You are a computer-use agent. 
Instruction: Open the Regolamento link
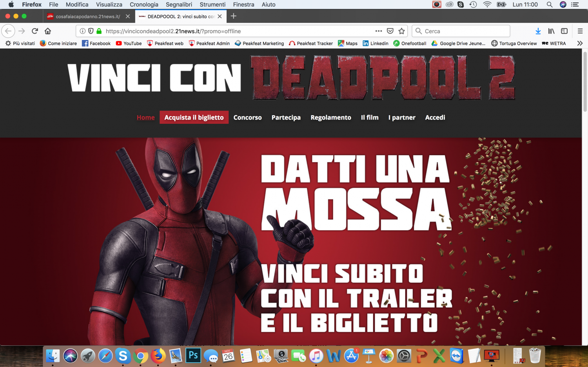331,118
